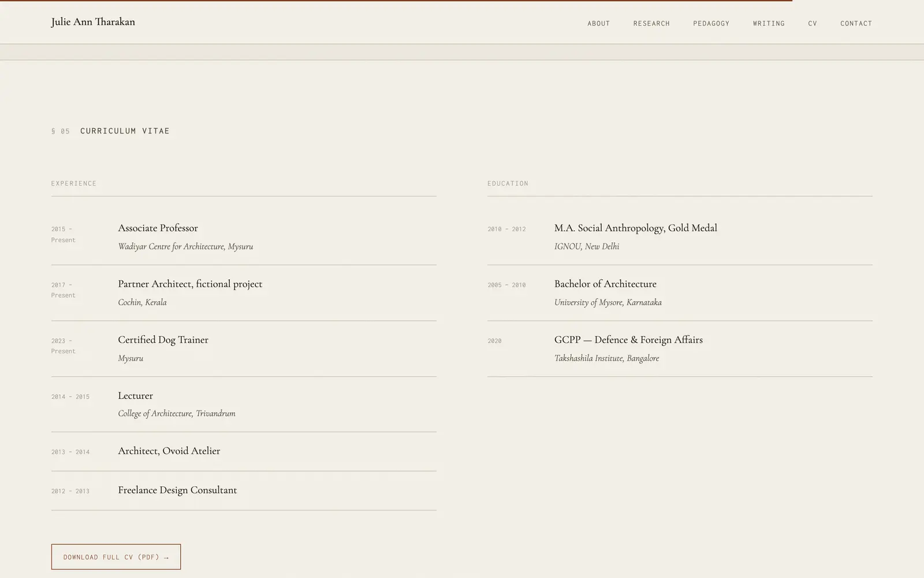Click the Bachelor of Architecture entry
924x578 pixels.
click(605, 284)
